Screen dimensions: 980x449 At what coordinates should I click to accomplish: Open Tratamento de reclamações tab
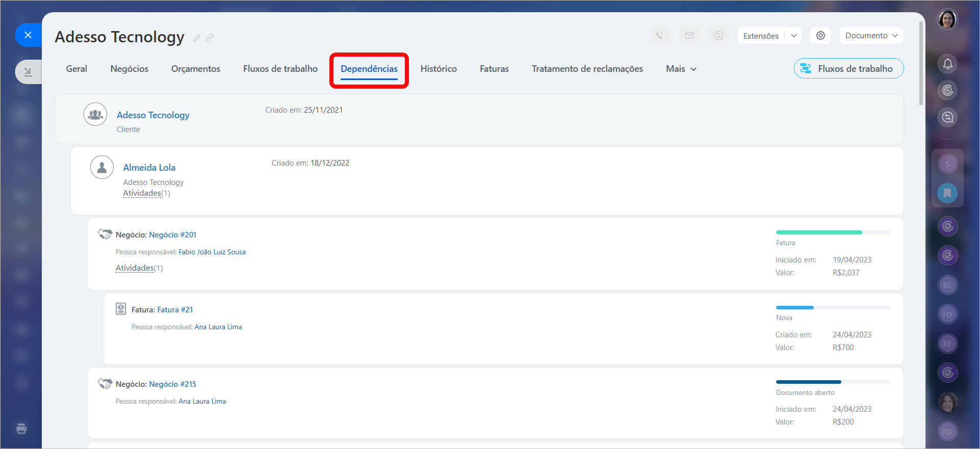click(x=587, y=69)
